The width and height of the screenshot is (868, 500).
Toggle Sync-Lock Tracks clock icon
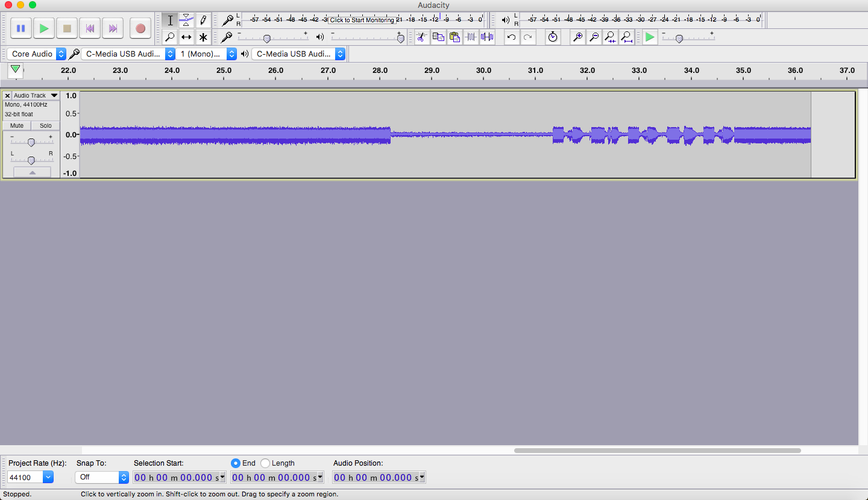click(553, 37)
